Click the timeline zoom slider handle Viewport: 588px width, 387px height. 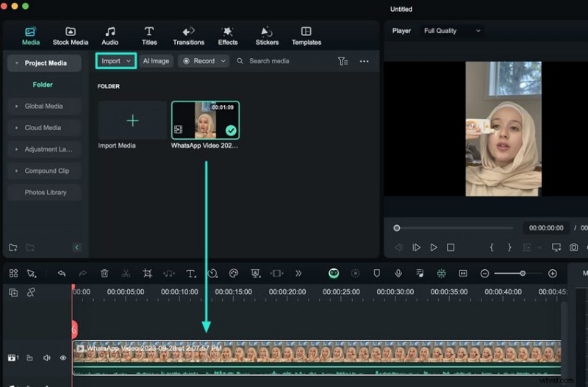pyautogui.click(x=523, y=273)
